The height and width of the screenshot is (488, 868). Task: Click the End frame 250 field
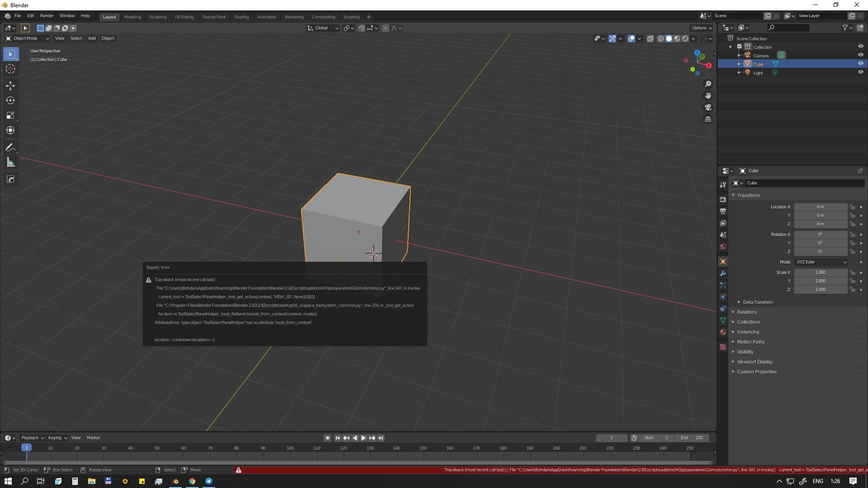[x=692, y=438]
